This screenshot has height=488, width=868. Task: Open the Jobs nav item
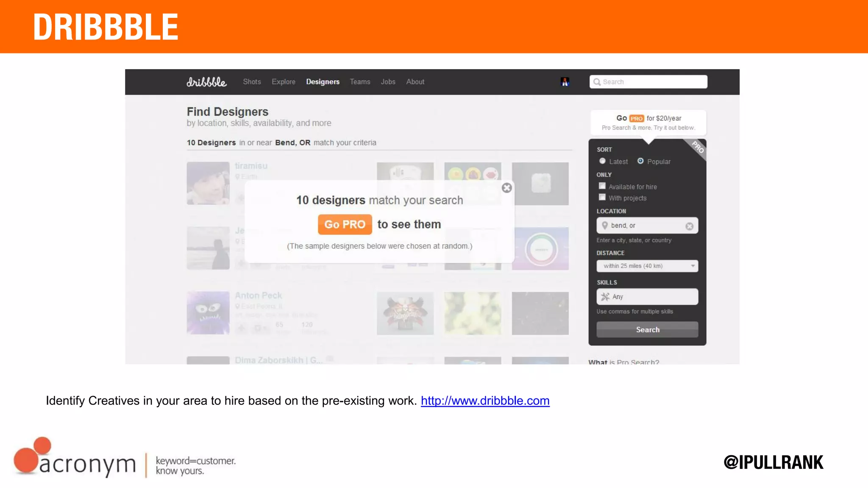point(388,82)
